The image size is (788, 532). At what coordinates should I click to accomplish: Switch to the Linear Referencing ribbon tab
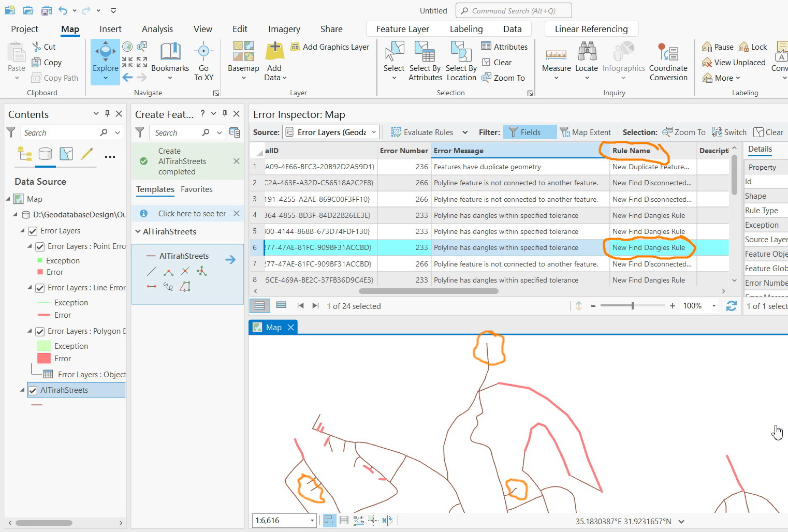pos(591,28)
